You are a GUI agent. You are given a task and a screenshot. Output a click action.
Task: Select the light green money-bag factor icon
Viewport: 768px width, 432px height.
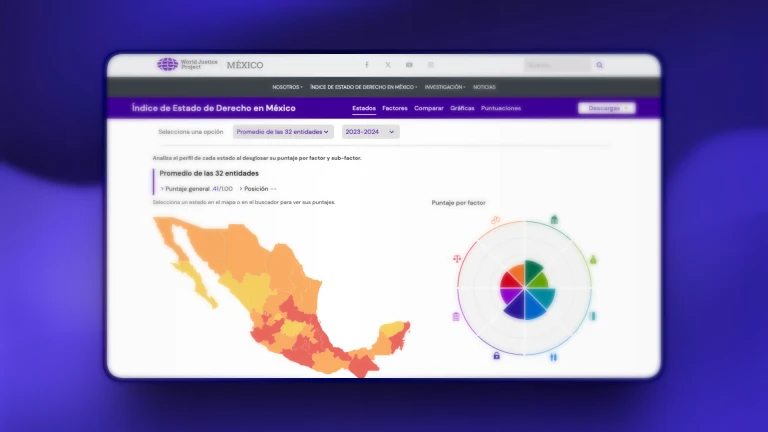point(593,260)
